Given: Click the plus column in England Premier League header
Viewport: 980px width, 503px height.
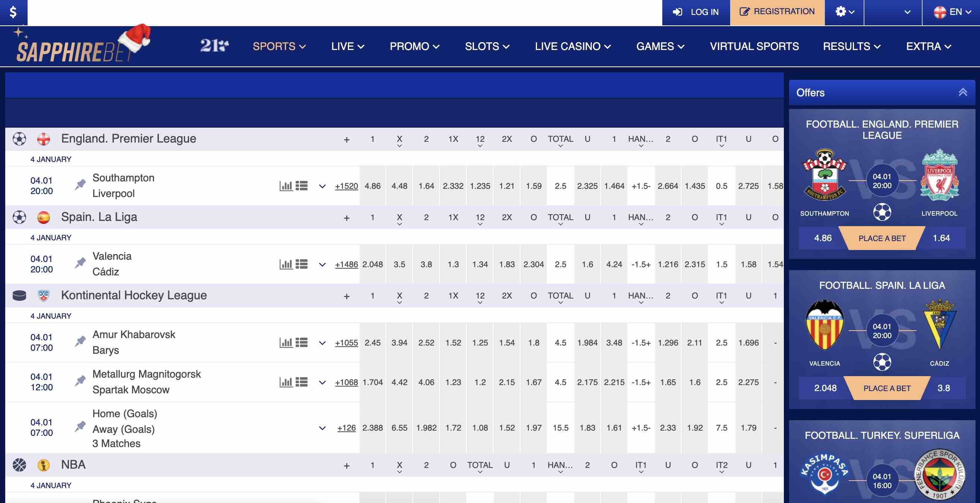Looking at the screenshot, I should pos(346,140).
